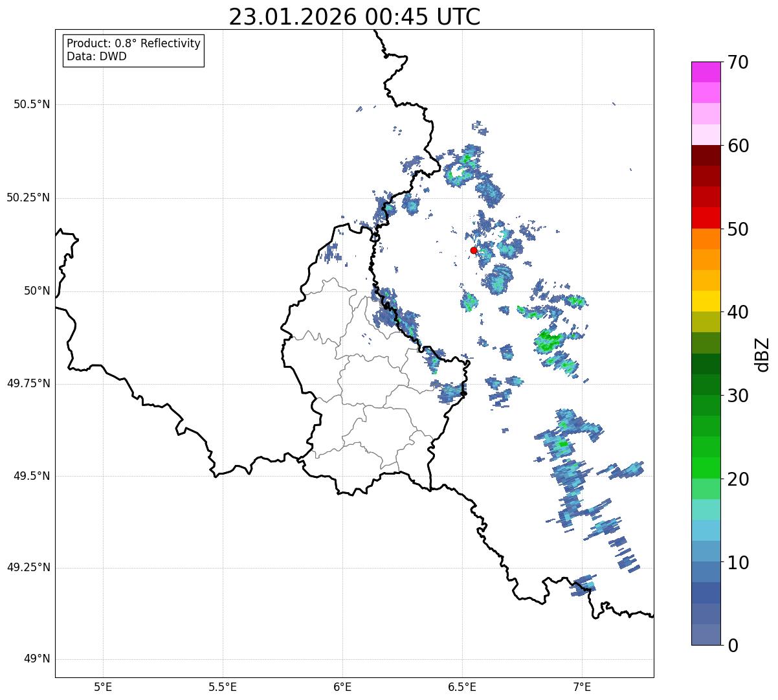This screenshot has height=700, width=778.
Task: Click the red station marker dot
Action: pos(474,250)
